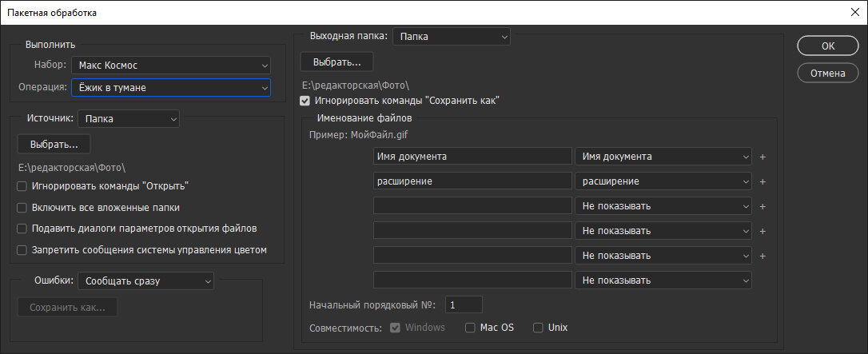The image size is (868, 354).
Task: Click the Отмена button
Action: tap(828, 73)
